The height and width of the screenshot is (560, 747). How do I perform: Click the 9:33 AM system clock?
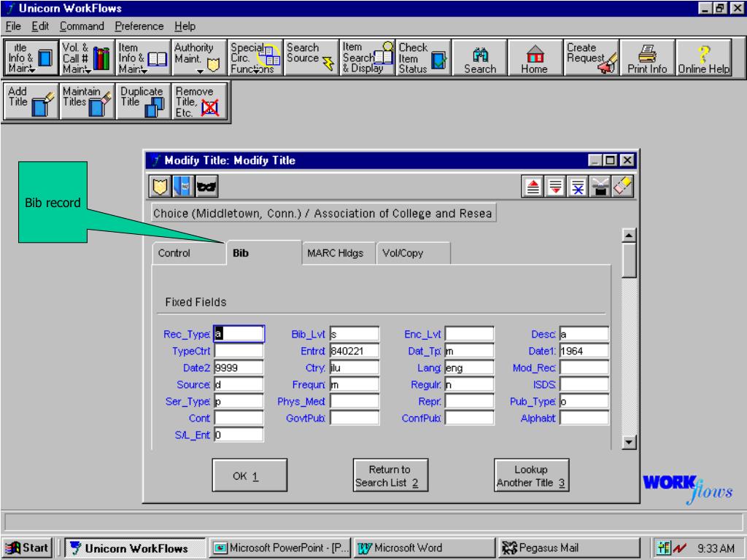tap(716, 548)
